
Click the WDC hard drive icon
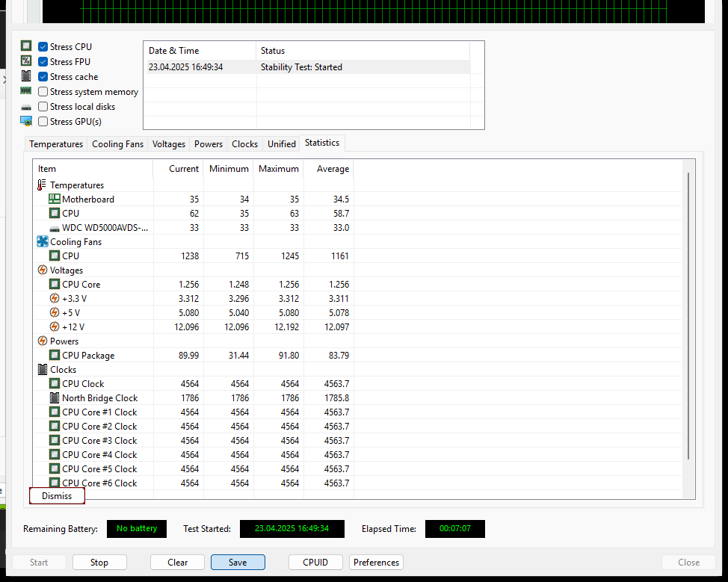[54, 228]
